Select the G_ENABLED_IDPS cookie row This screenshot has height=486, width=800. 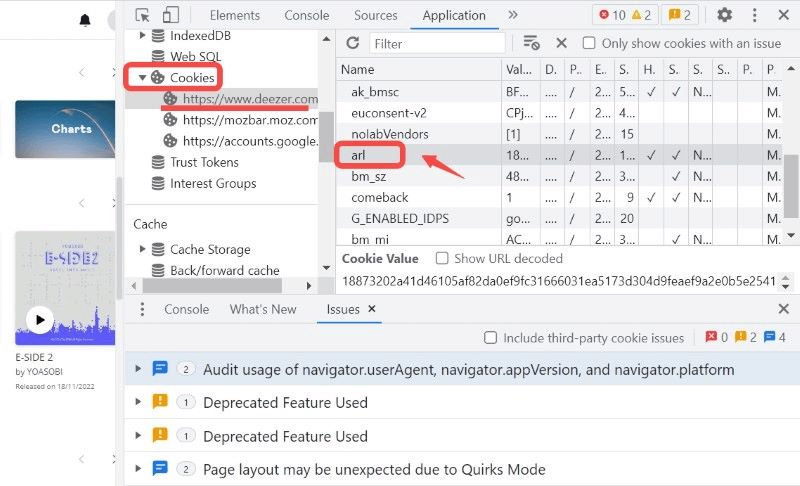click(559, 218)
